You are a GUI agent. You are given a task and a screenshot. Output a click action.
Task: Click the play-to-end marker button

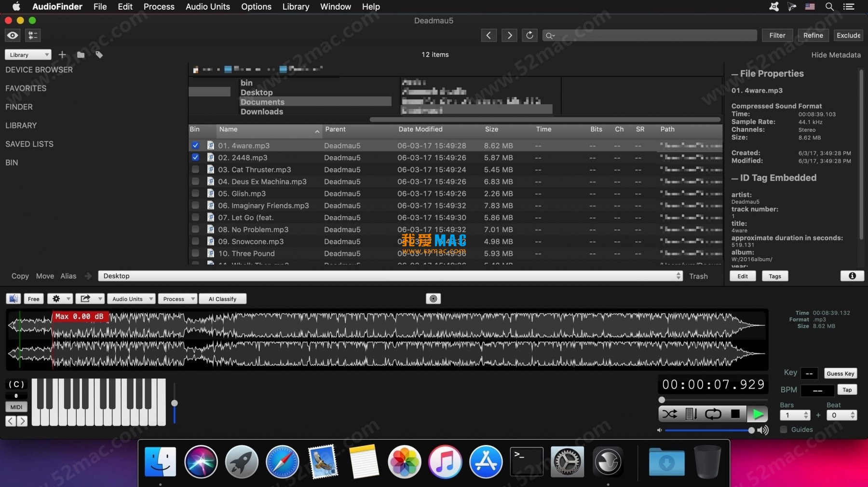[692, 414]
